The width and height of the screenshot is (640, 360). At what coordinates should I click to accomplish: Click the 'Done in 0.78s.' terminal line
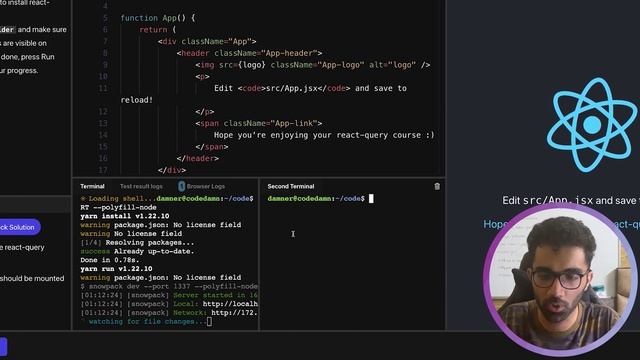pyautogui.click(x=110, y=260)
